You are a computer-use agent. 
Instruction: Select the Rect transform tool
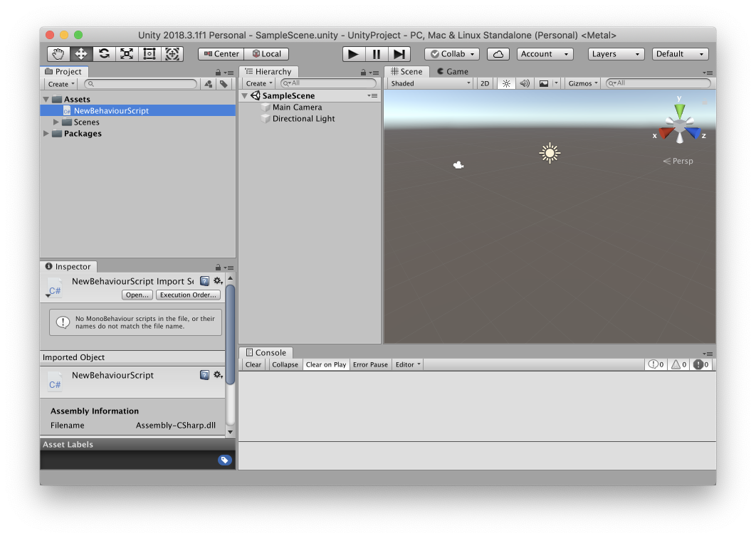(149, 54)
